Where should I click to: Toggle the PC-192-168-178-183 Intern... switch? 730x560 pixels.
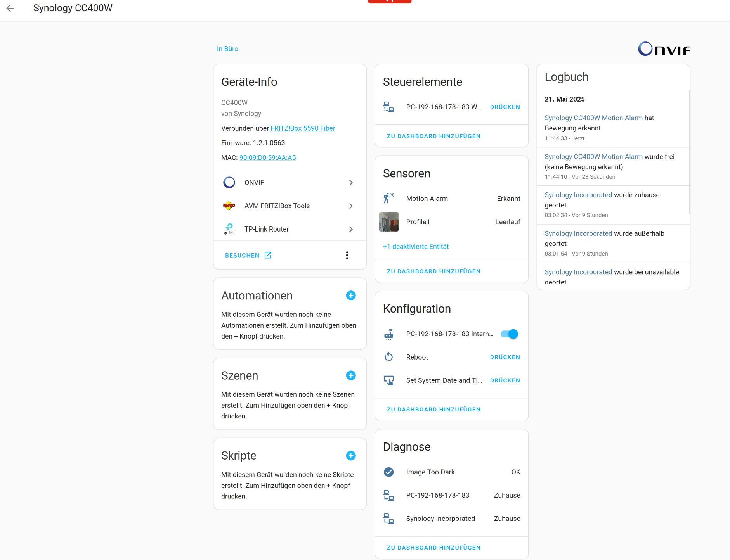point(509,334)
